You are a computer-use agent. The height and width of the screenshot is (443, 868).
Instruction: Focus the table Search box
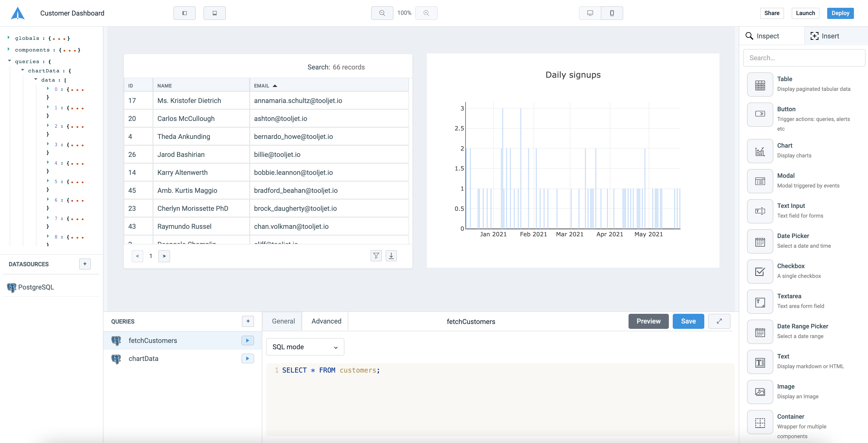(349, 67)
